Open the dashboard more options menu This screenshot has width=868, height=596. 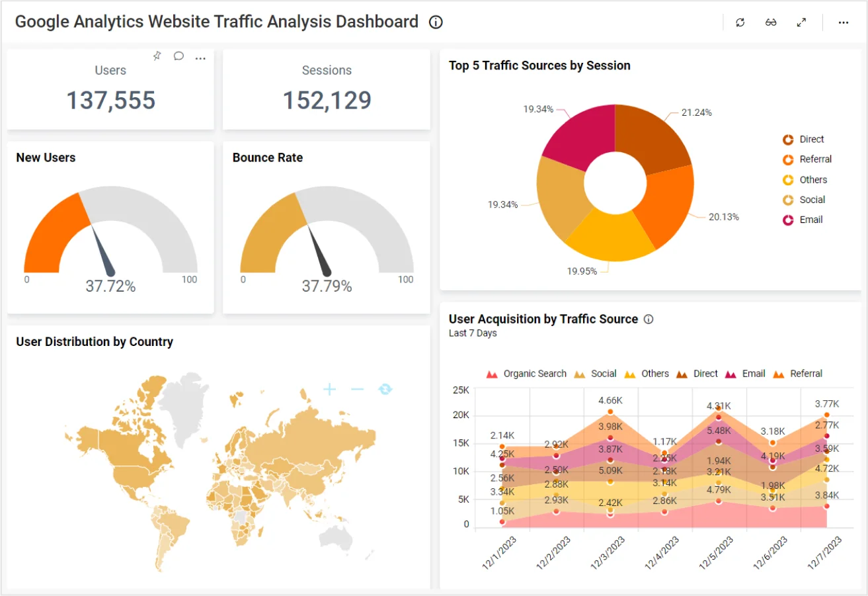click(843, 22)
